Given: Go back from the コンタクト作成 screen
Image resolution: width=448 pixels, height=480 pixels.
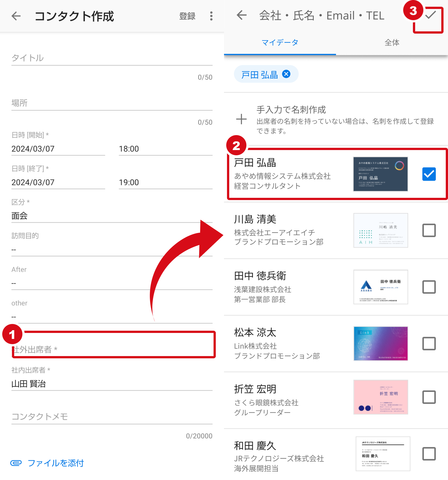Looking at the screenshot, I should 16,16.
